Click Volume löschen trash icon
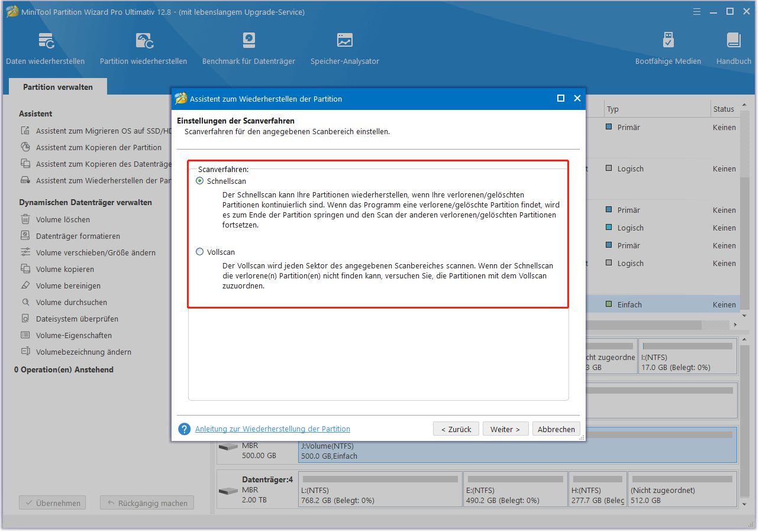The width and height of the screenshot is (759, 532). pos(25,219)
